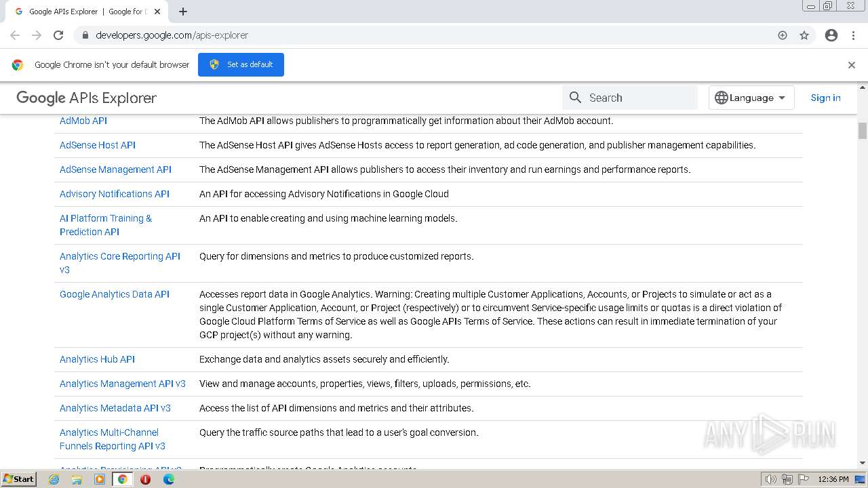Click 'View and manage accounts, properties' description
This screenshot has width=868, height=488.
tap(365, 384)
